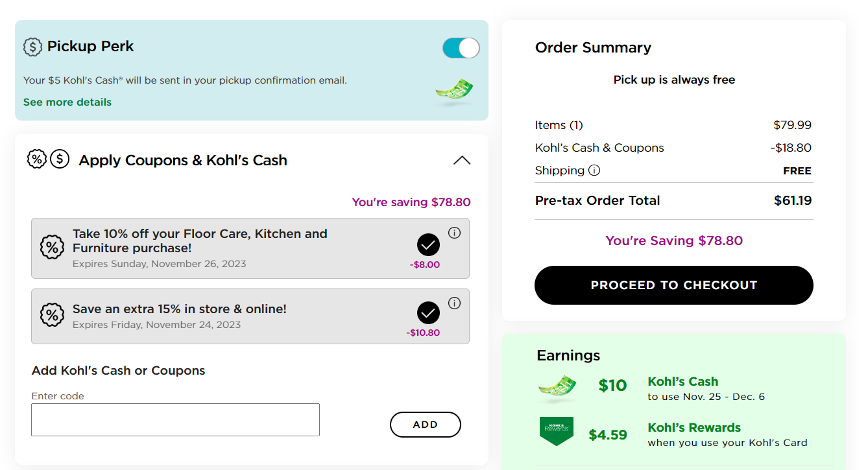
Task: Click the Enter code text field
Action: (175, 420)
